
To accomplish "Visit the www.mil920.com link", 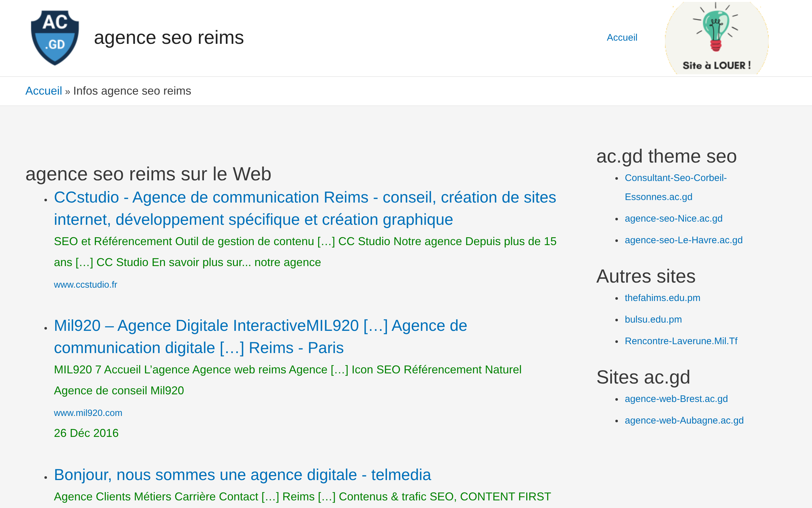I will point(88,413).
